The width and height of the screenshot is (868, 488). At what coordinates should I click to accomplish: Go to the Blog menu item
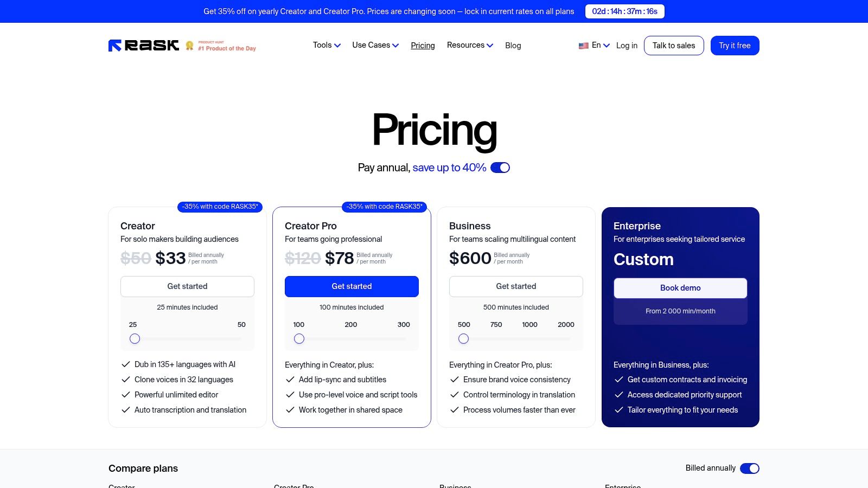513,46
